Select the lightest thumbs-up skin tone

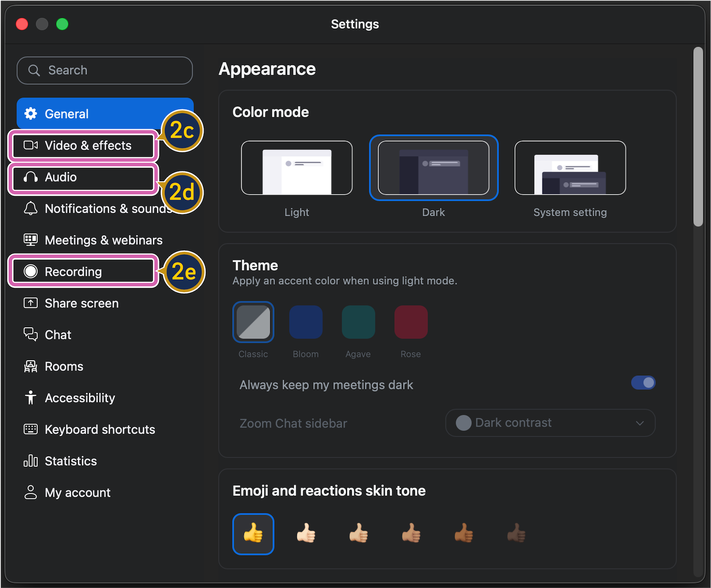coord(306,533)
